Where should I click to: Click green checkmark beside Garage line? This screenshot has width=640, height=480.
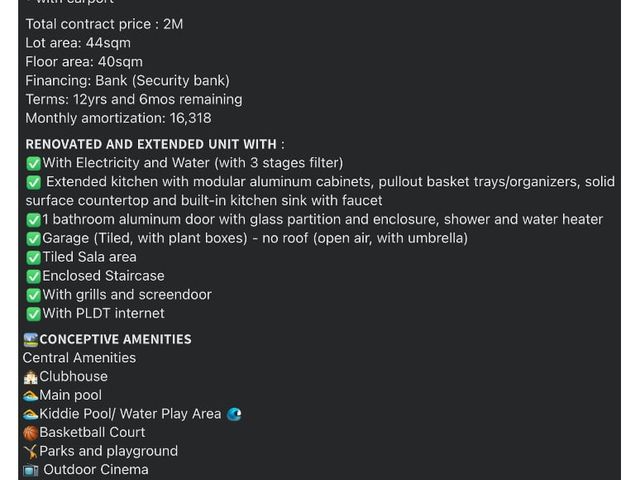[x=33, y=239]
